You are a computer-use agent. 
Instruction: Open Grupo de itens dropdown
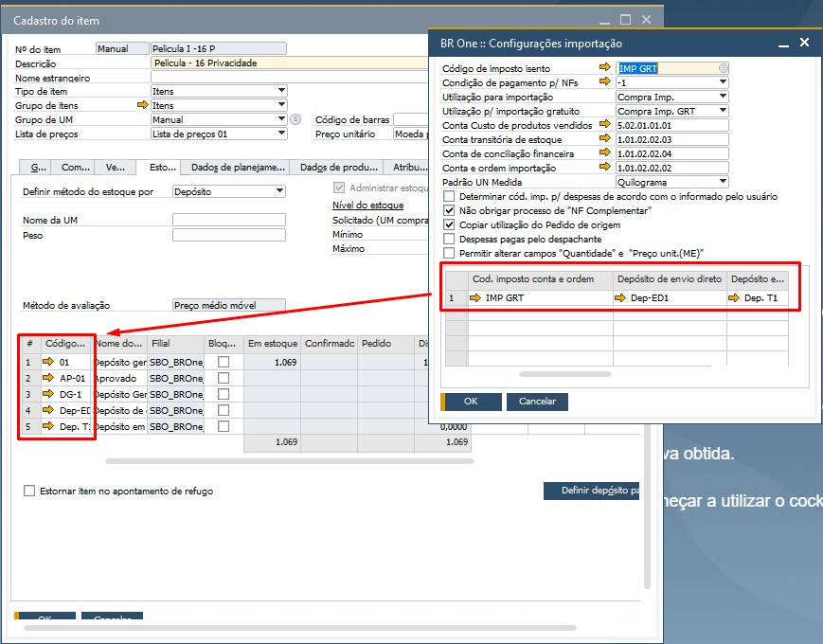(281, 105)
